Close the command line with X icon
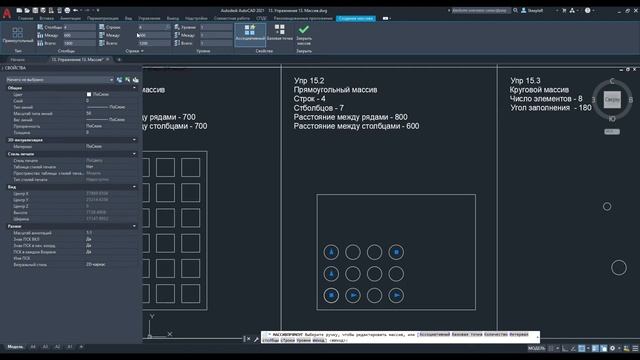This screenshot has height=360, width=640. [248, 339]
